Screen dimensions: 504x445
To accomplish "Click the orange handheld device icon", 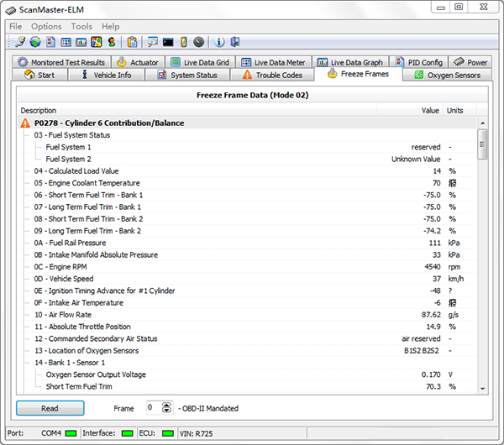I will tap(183, 42).
